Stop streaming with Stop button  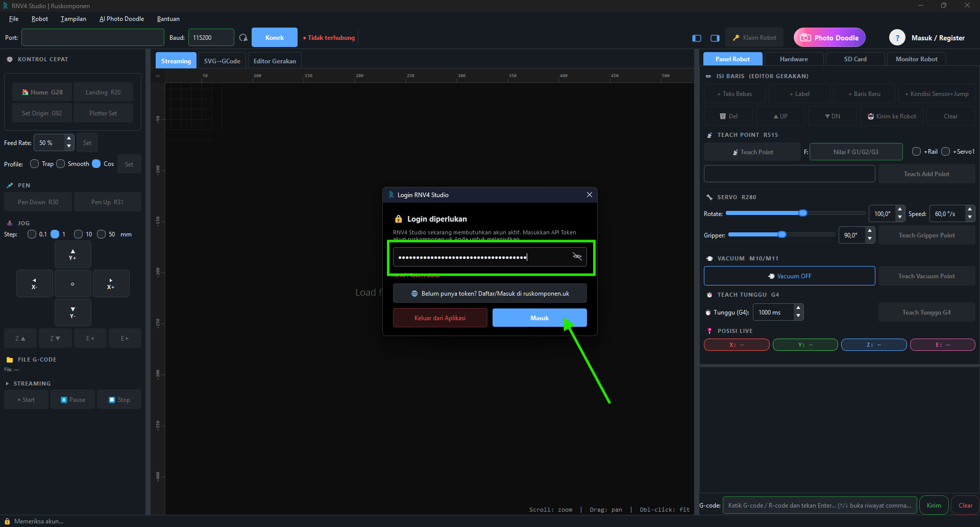(119, 400)
